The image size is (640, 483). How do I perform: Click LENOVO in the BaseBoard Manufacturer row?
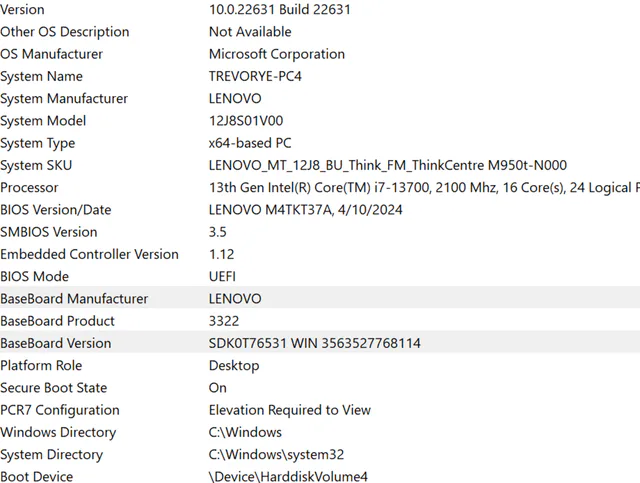[x=235, y=299]
